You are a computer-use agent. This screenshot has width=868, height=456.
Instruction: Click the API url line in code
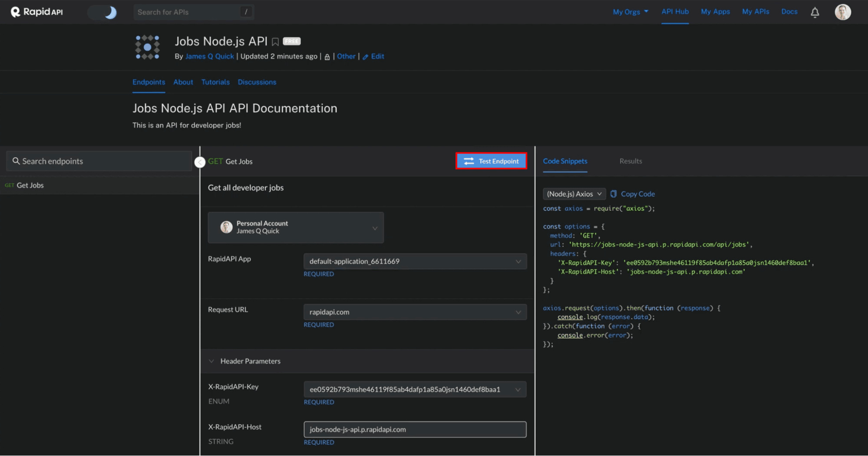pyautogui.click(x=651, y=245)
